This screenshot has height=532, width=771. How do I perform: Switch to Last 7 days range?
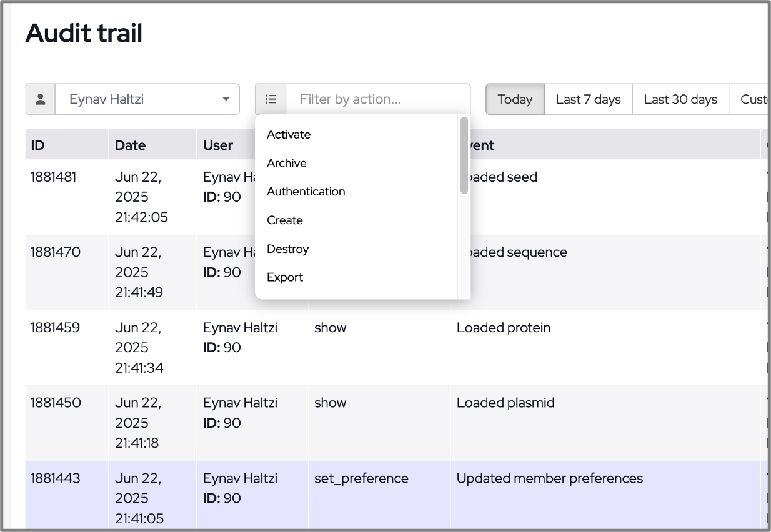(588, 99)
